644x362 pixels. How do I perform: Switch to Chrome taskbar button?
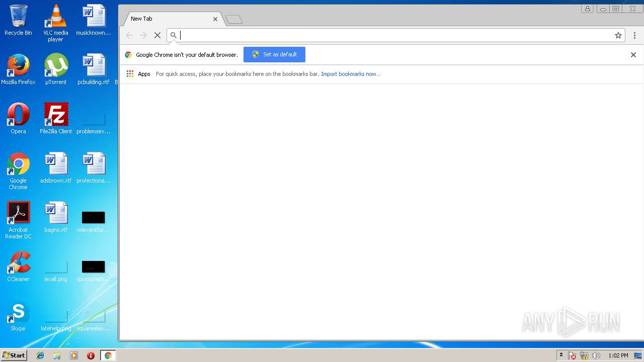[108, 355]
